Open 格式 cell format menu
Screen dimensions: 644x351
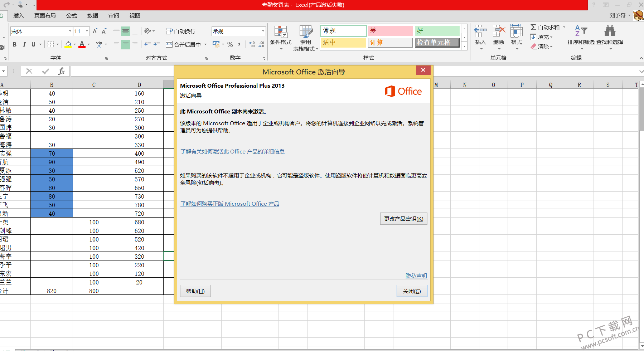click(x=517, y=37)
